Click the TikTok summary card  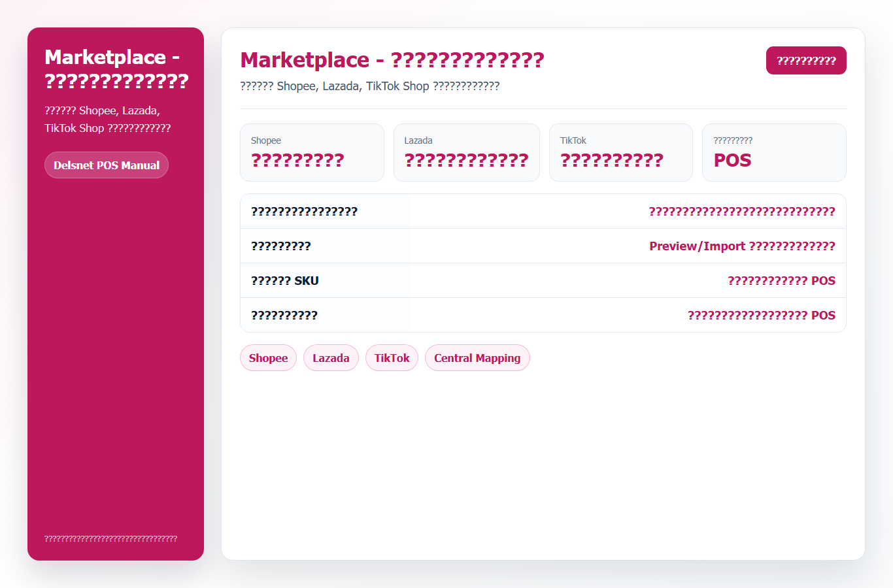[621, 152]
